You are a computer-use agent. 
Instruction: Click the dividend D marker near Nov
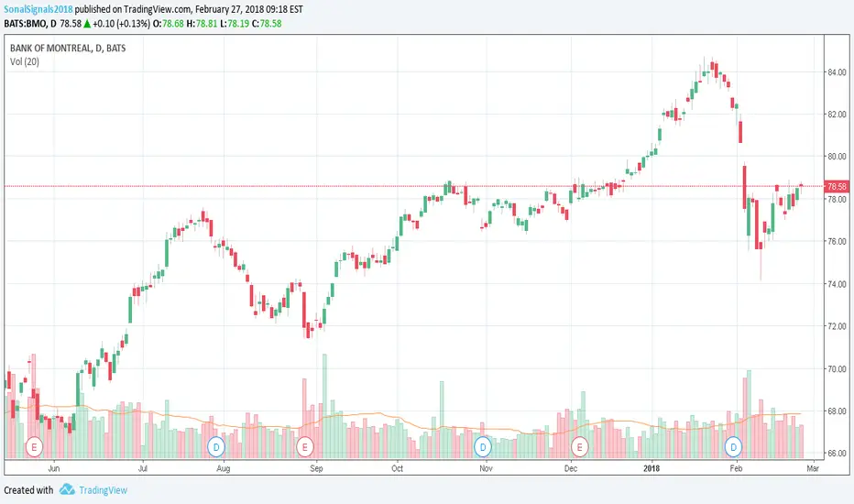[483, 447]
